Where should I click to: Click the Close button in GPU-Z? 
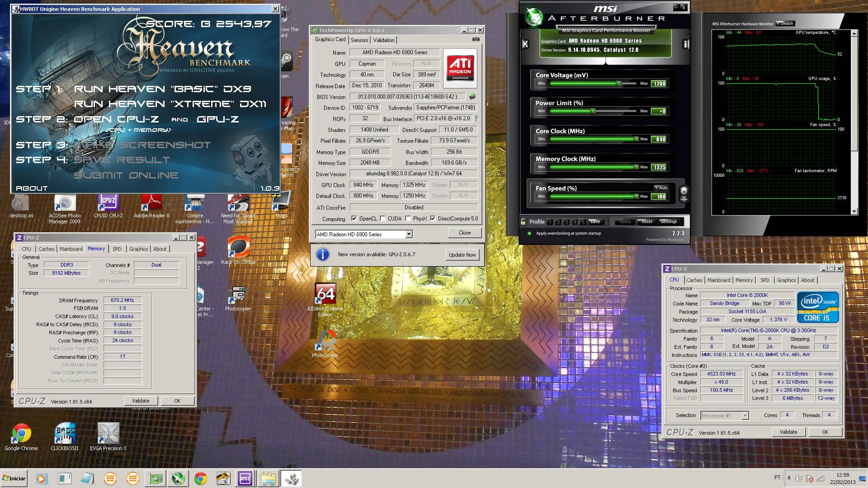tap(465, 233)
